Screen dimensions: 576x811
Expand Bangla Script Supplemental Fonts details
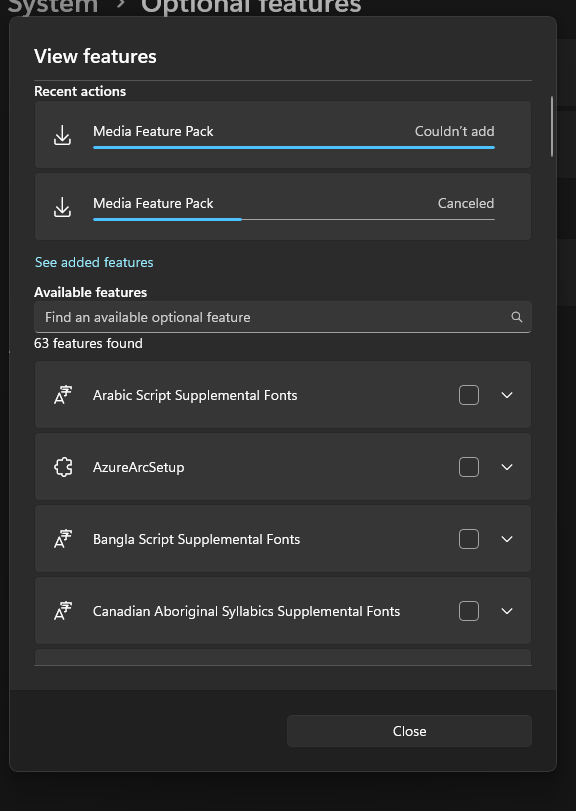(507, 539)
